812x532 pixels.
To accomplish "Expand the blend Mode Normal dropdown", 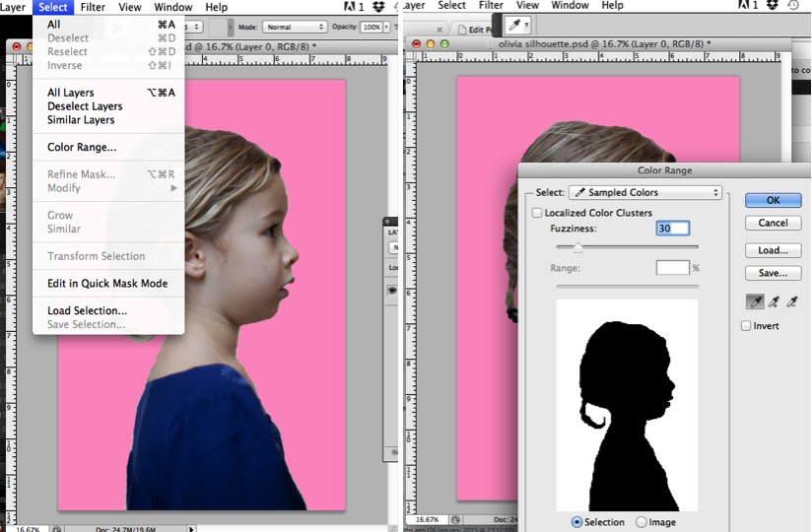I will pos(295,27).
